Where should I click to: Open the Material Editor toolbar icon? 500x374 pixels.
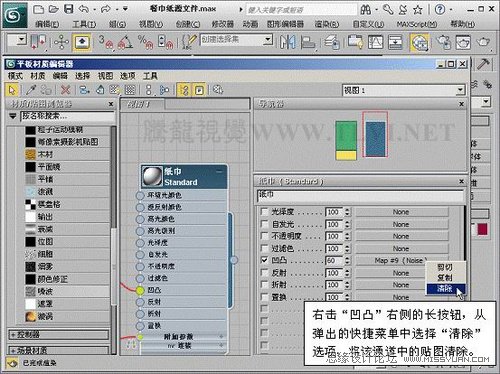[420, 42]
